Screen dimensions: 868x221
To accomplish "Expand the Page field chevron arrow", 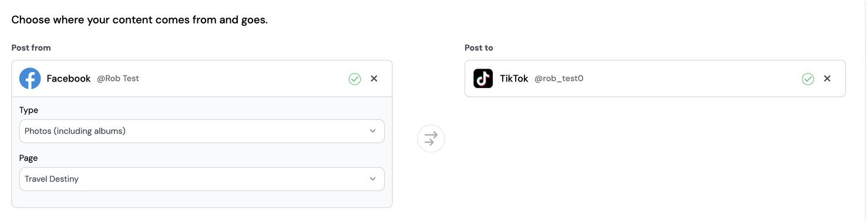I will [373, 179].
